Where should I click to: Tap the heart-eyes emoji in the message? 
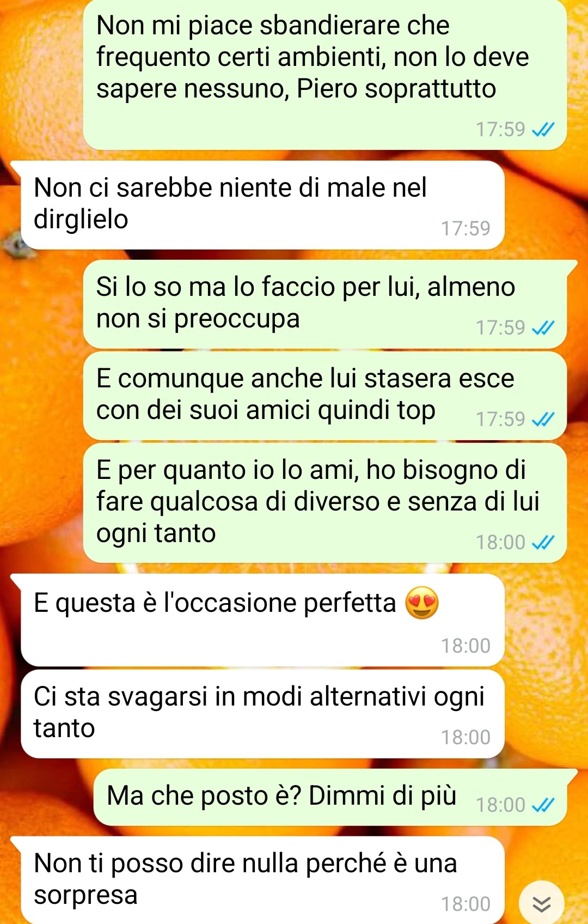point(422,603)
